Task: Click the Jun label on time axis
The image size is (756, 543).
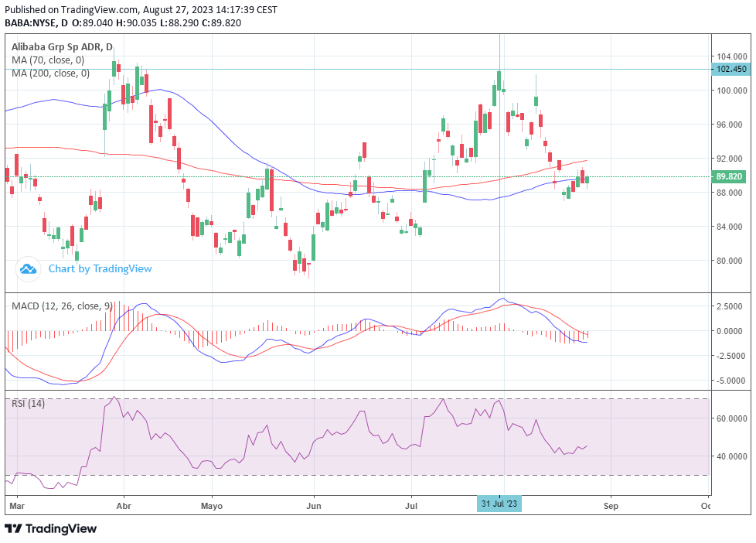Action: click(x=314, y=506)
